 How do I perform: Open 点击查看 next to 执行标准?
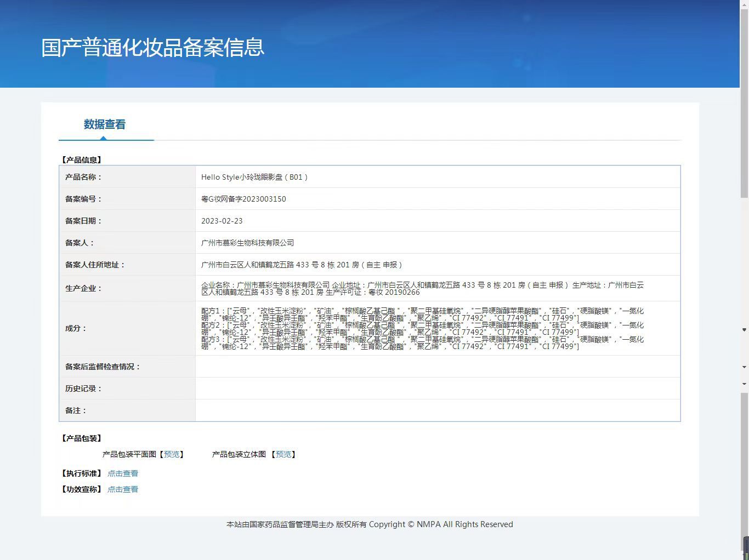[123, 473]
